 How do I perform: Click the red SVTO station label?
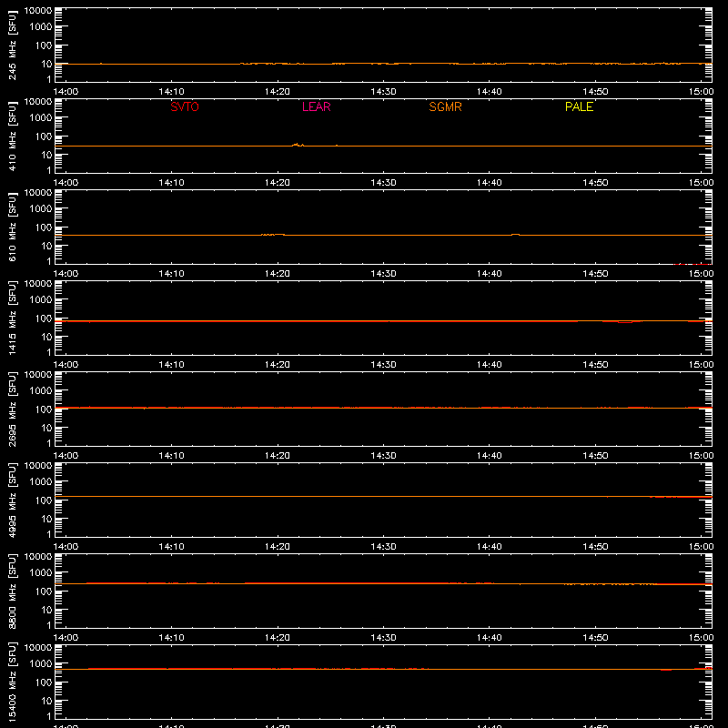pyautogui.click(x=185, y=106)
